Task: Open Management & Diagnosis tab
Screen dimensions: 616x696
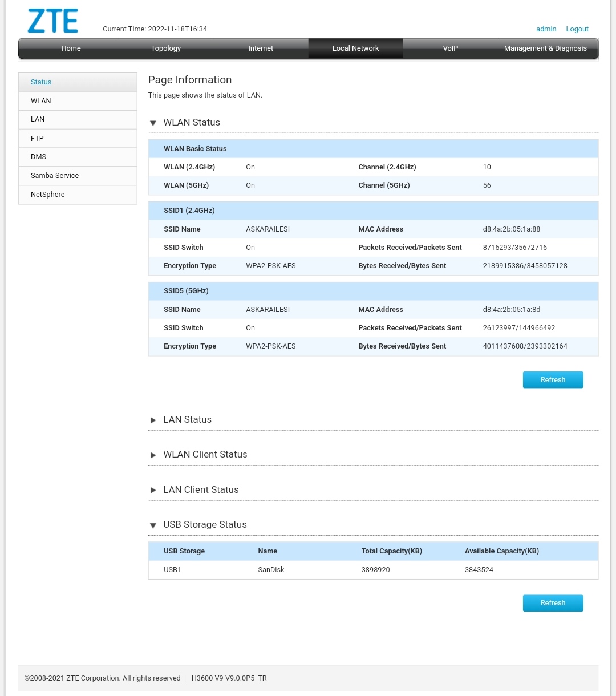Action: tap(545, 48)
